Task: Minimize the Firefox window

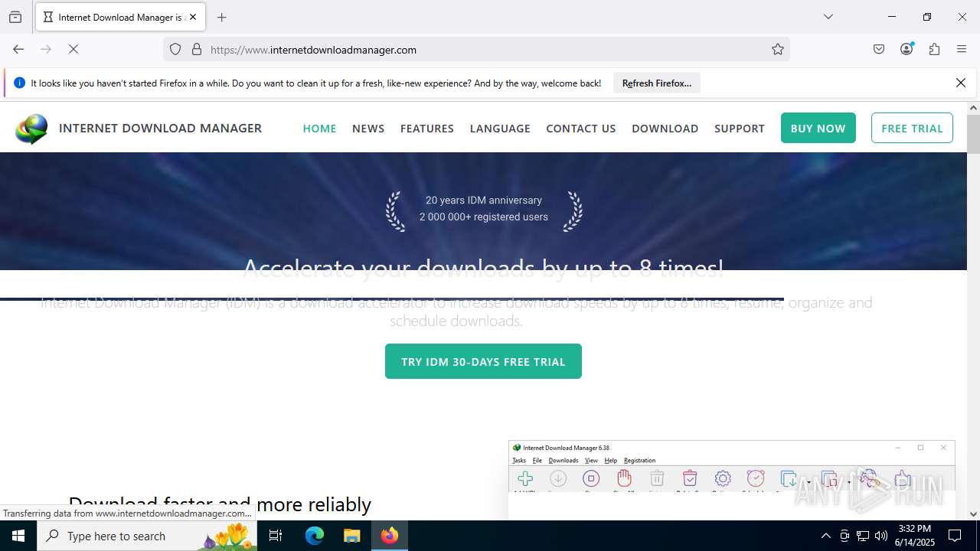Action: (x=892, y=17)
